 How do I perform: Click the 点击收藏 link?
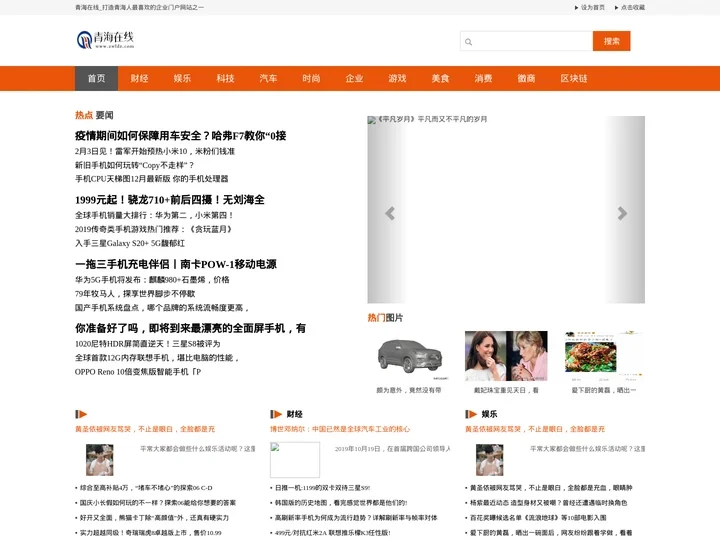pyautogui.click(x=633, y=7)
